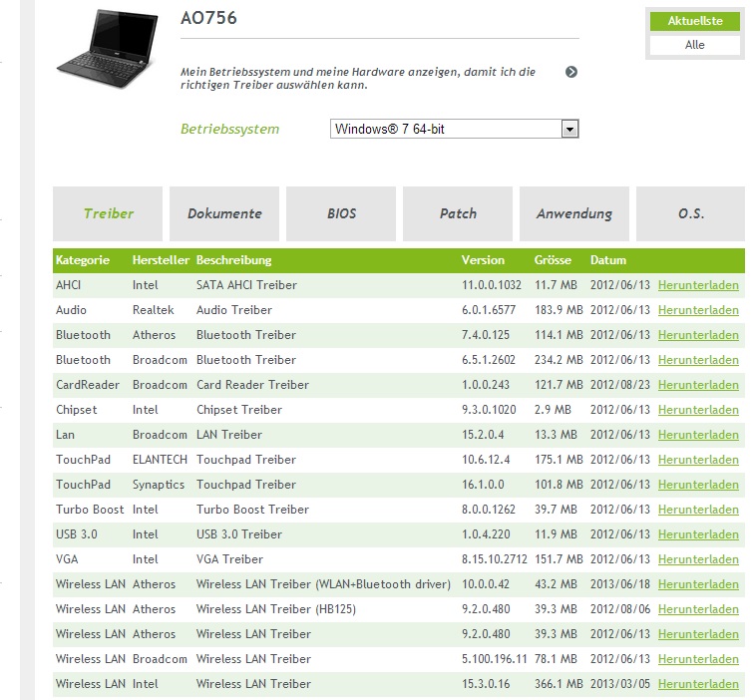Select the Aktuellste filter button

695,21
